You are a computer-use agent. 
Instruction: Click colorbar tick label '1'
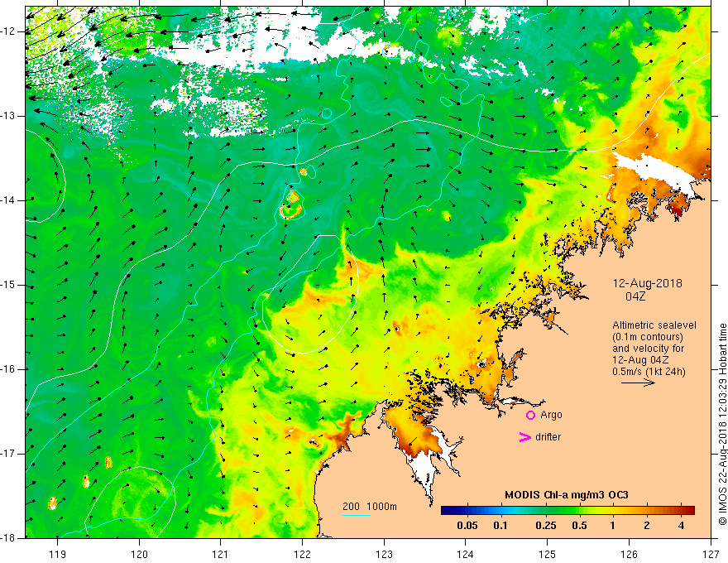coord(613,526)
